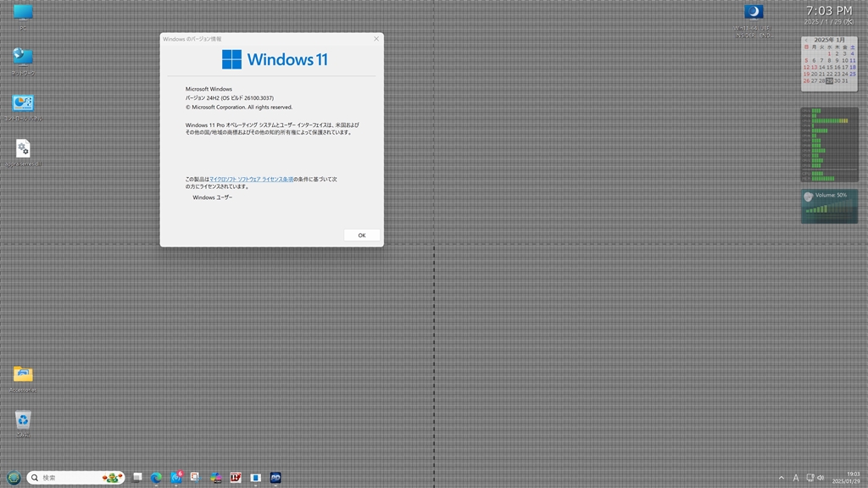Open the Start button with shell logo
This screenshot has height=488, width=868.
click(14, 478)
